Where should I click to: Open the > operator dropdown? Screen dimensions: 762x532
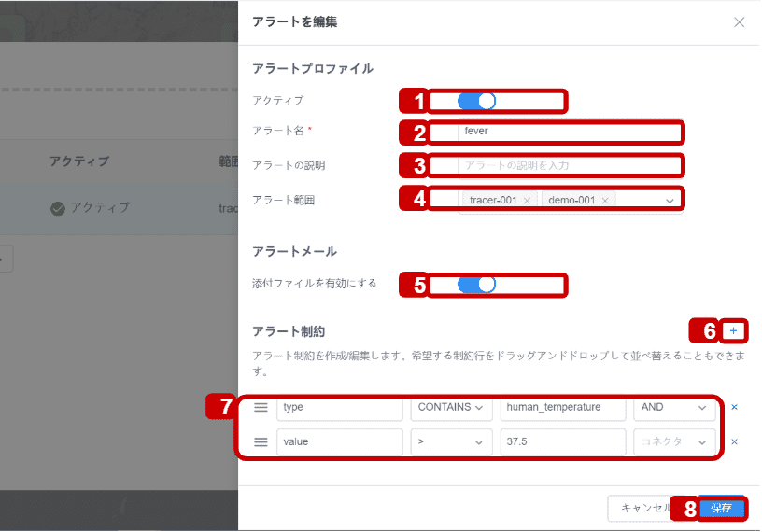point(451,442)
